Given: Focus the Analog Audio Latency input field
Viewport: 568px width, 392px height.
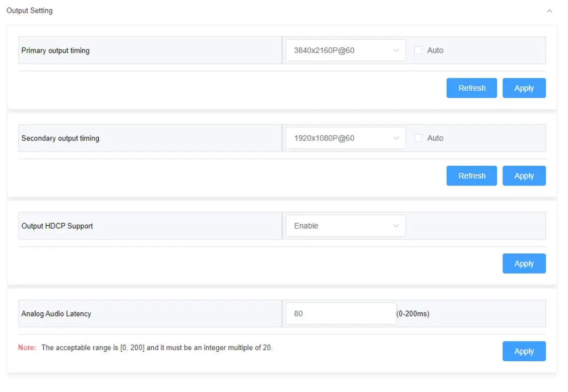Looking at the screenshot, I should [341, 313].
